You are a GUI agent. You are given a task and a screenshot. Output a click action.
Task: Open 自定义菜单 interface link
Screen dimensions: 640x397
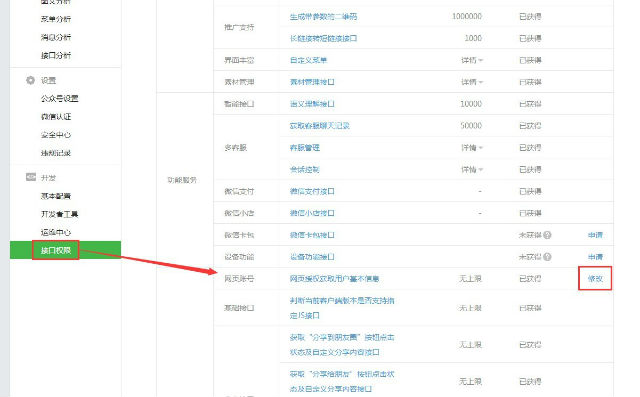pos(308,60)
